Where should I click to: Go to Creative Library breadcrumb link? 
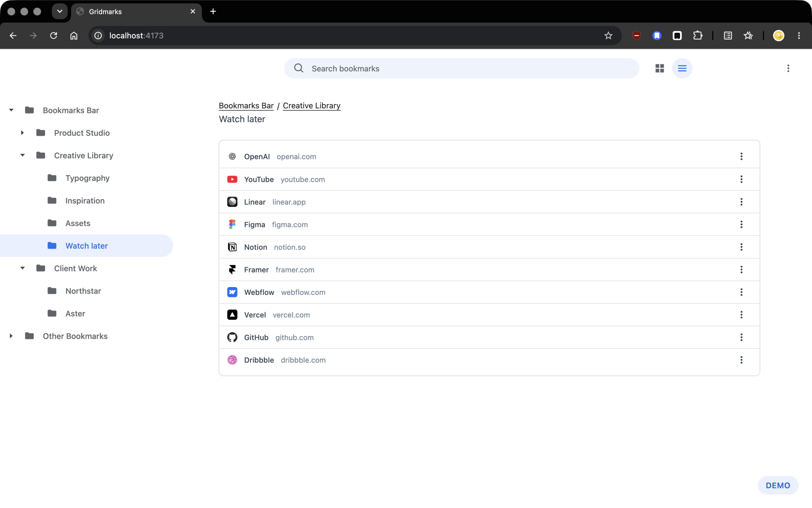(x=311, y=105)
